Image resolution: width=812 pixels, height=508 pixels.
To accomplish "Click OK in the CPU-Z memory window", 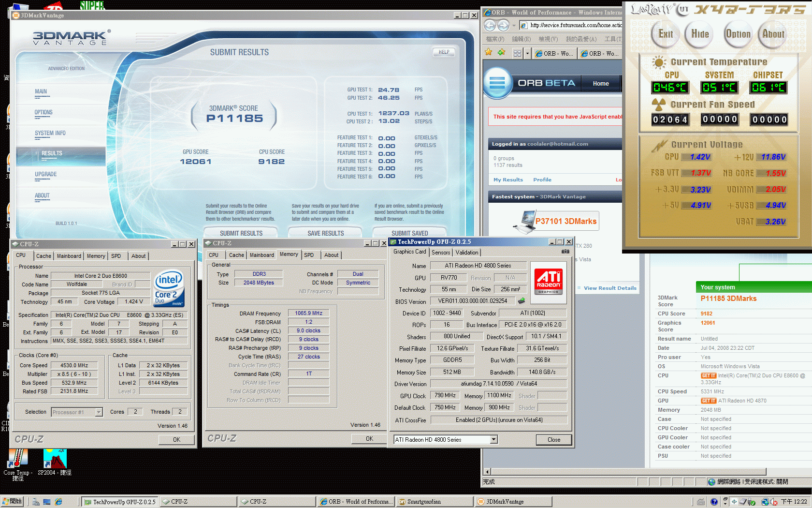I will 369,439.
